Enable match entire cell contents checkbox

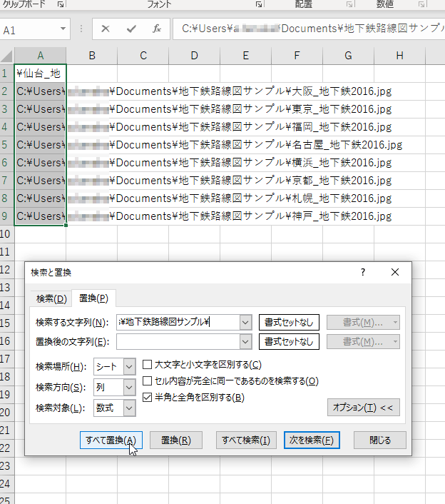tap(148, 381)
